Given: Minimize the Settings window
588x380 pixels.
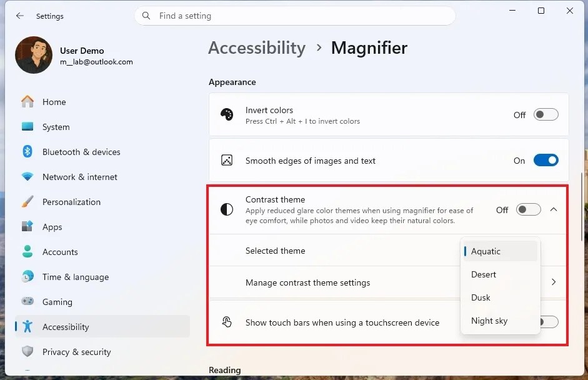Looking at the screenshot, I should click(x=512, y=11).
